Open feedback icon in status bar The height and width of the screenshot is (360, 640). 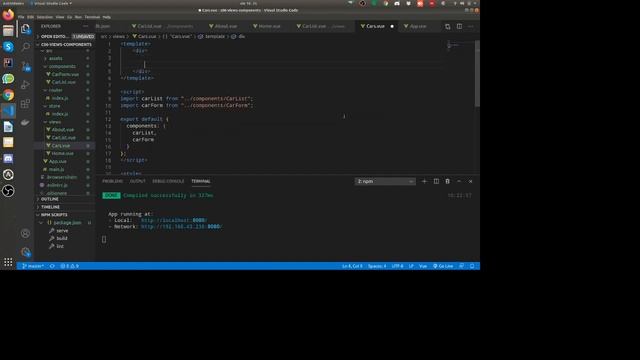pyautogui.click(x=461, y=266)
